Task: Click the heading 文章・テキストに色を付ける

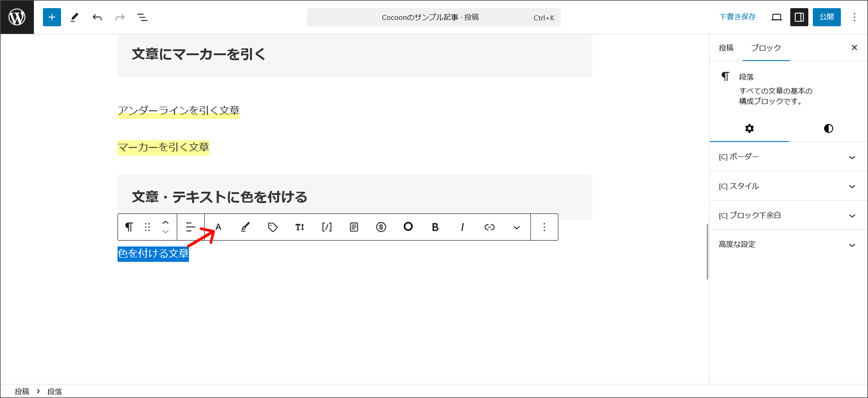Action: [220, 197]
